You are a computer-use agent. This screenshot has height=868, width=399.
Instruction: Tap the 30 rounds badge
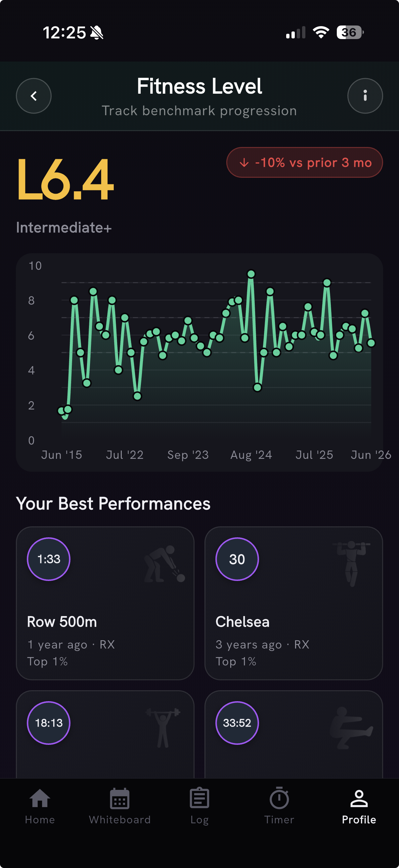point(237,559)
